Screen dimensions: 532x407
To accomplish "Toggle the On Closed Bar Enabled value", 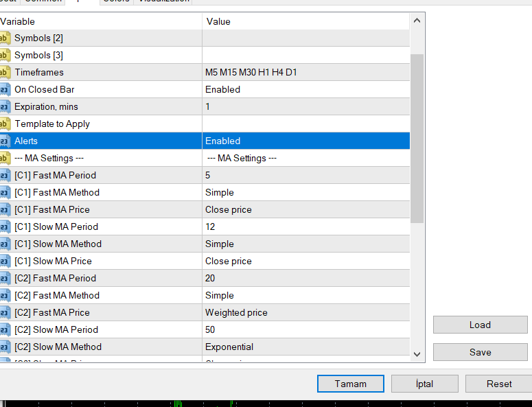I will tap(305, 89).
